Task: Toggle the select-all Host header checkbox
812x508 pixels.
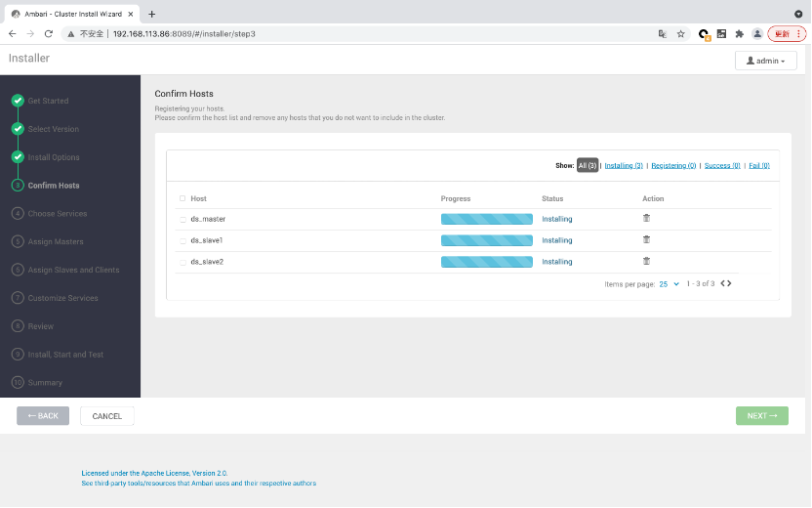Action: click(x=183, y=198)
